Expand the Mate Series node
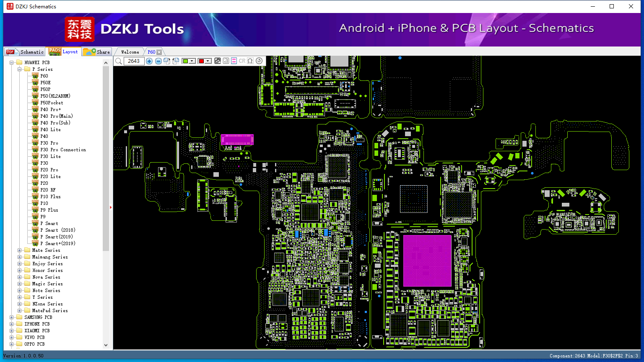Image resolution: width=644 pixels, height=362 pixels. click(20, 250)
